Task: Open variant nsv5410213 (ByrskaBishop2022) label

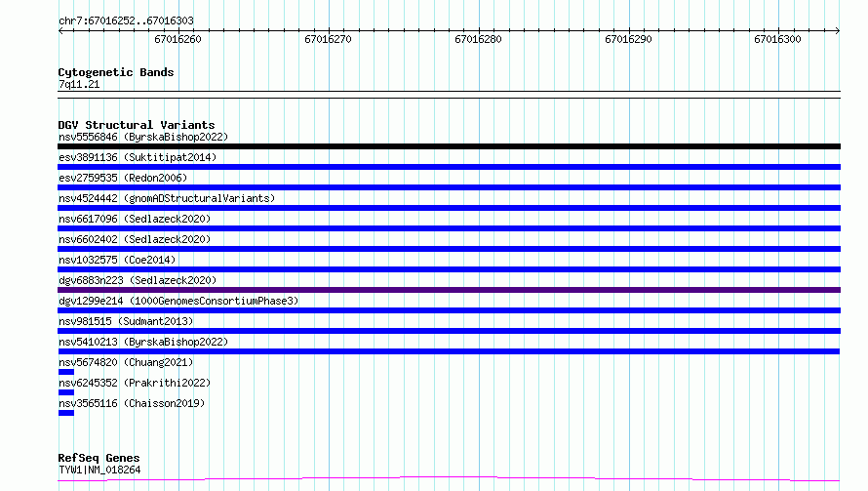Action: [x=143, y=342]
